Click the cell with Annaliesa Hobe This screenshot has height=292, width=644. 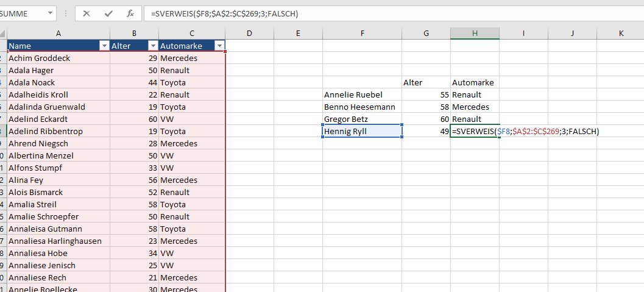point(58,253)
